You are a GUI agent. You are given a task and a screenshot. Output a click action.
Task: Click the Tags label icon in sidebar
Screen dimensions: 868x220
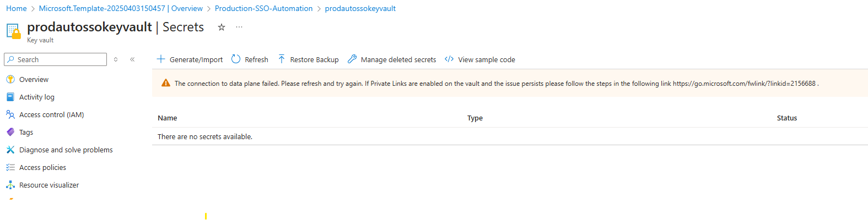tap(10, 132)
